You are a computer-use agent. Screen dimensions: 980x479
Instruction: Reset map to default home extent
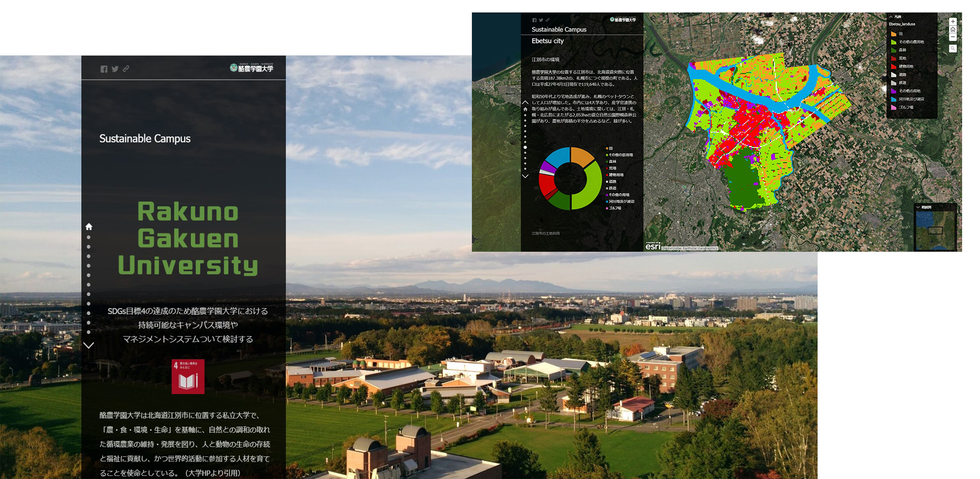(953, 29)
